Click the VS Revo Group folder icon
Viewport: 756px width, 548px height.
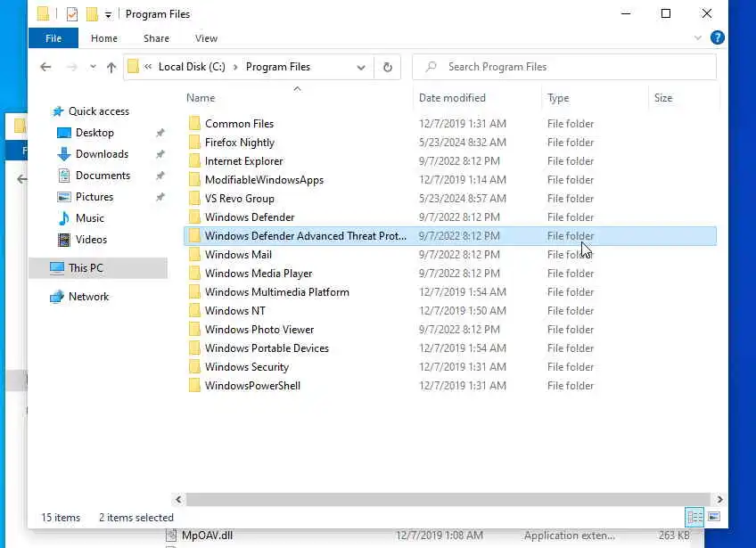click(194, 199)
